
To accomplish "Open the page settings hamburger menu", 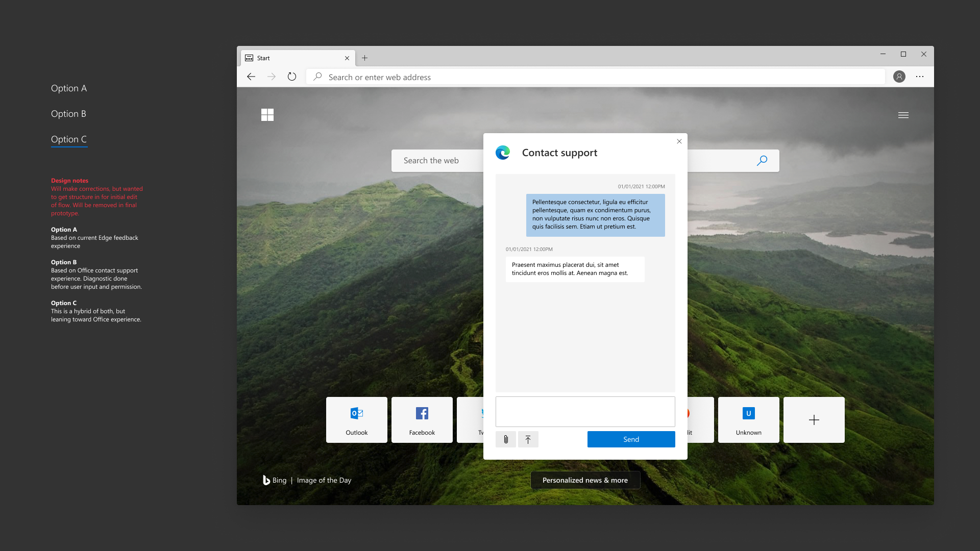I will coord(903,115).
